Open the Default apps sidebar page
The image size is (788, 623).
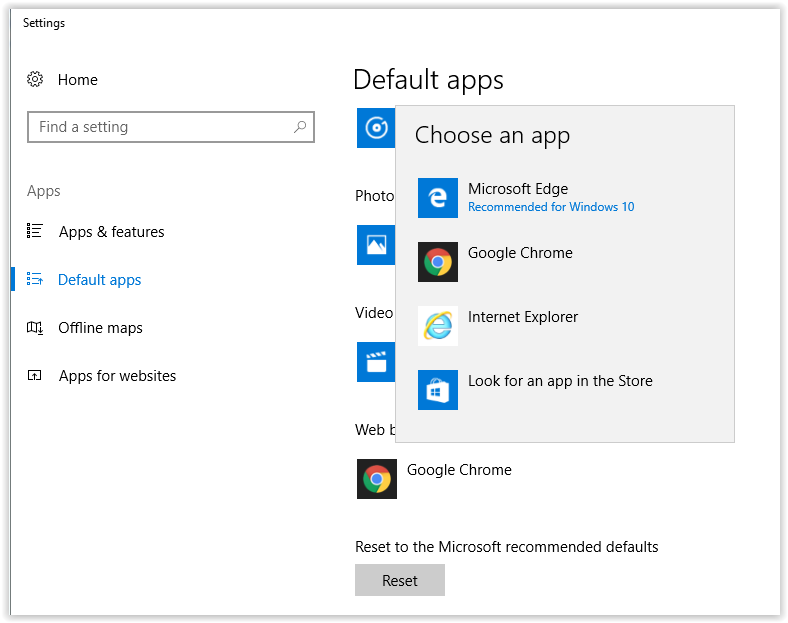pyautogui.click(x=99, y=280)
